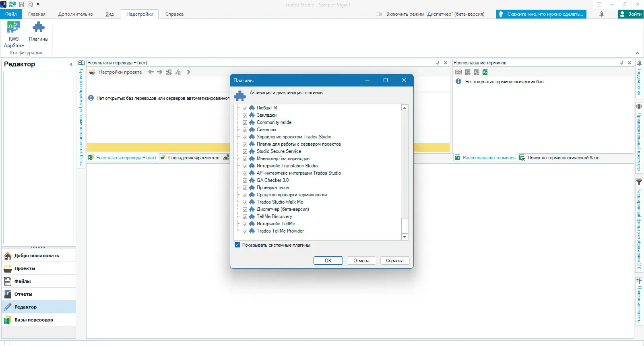Screen dimensions: 644x346
Task: Click the Плагины ribbon button
Action: 39,31
